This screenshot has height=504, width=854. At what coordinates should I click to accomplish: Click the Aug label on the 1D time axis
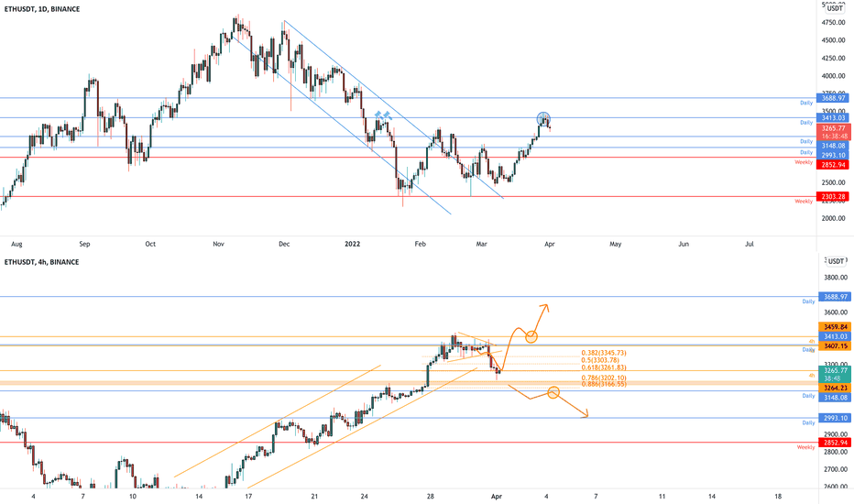pos(16,244)
